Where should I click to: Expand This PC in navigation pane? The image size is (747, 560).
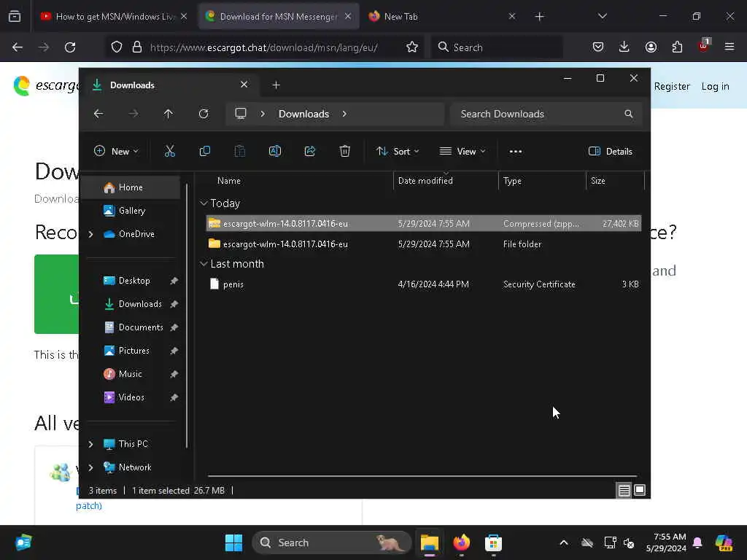[90, 444]
